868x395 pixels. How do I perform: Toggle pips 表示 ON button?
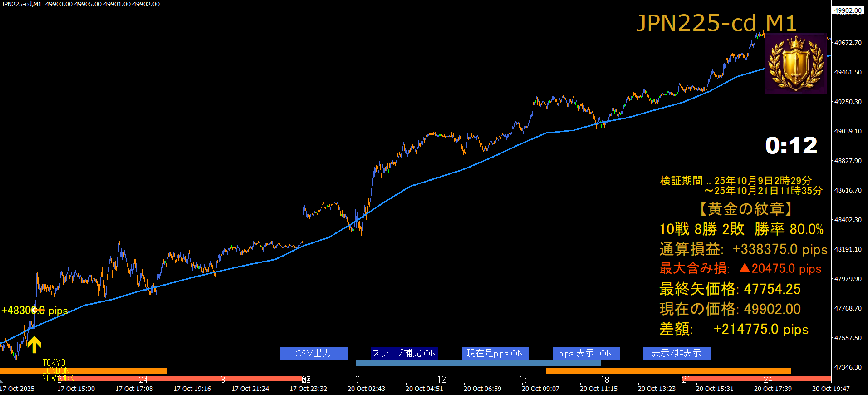tap(585, 353)
